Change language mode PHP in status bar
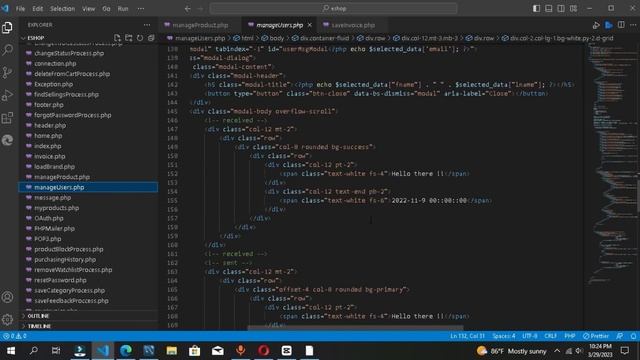This screenshot has height=360, width=640. pyautogui.click(x=570, y=336)
